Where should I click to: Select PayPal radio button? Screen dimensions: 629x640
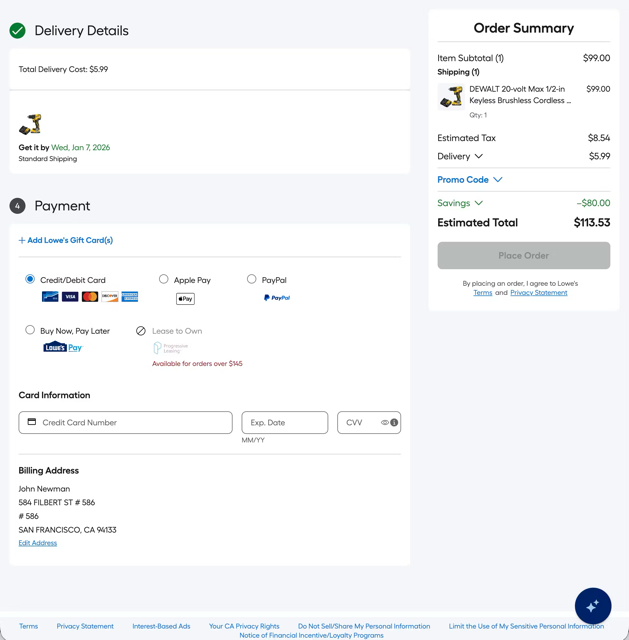click(x=251, y=279)
